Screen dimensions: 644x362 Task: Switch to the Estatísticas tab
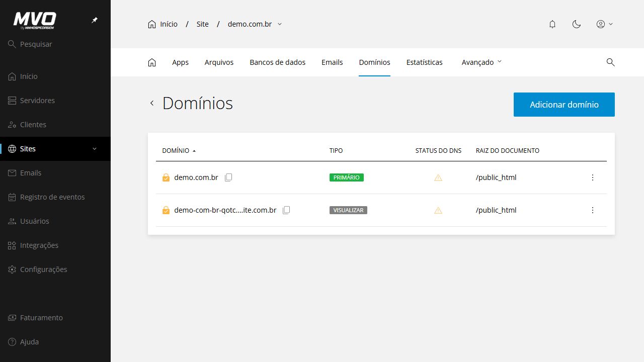[425, 62]
